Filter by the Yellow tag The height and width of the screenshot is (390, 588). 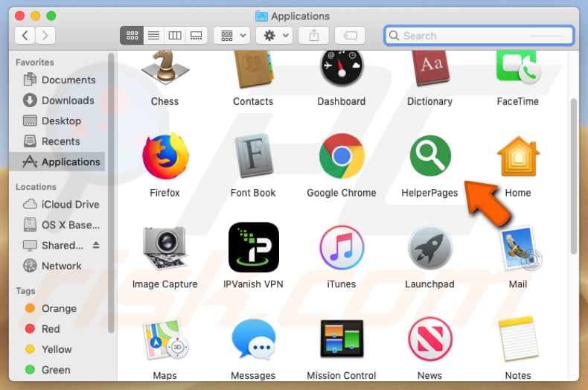(48, 349)
